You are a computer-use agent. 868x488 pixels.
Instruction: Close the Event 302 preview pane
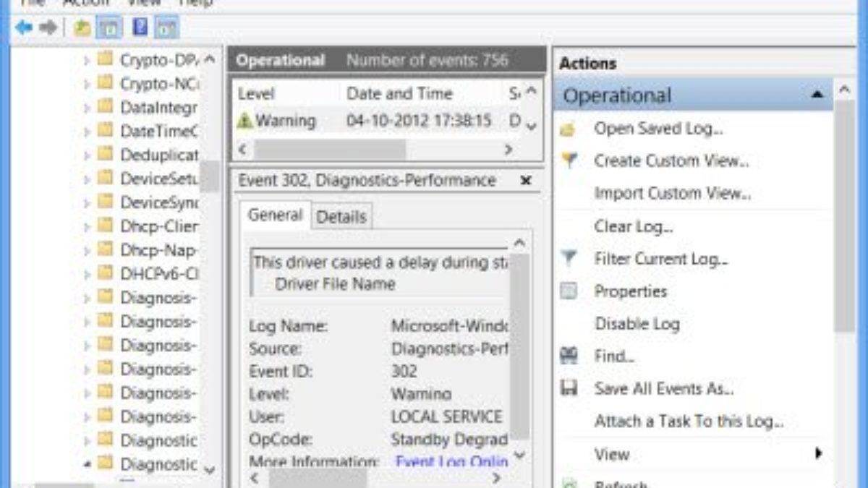526,181
